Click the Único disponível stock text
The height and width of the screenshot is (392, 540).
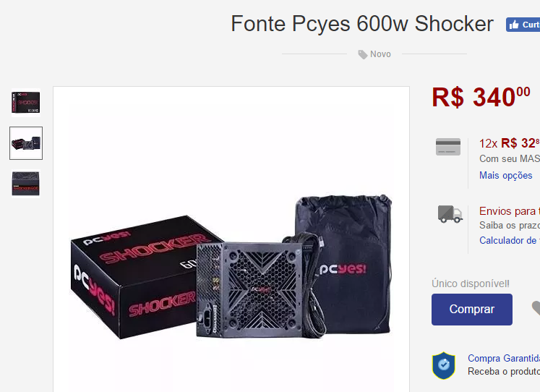[x=471, y=284]
